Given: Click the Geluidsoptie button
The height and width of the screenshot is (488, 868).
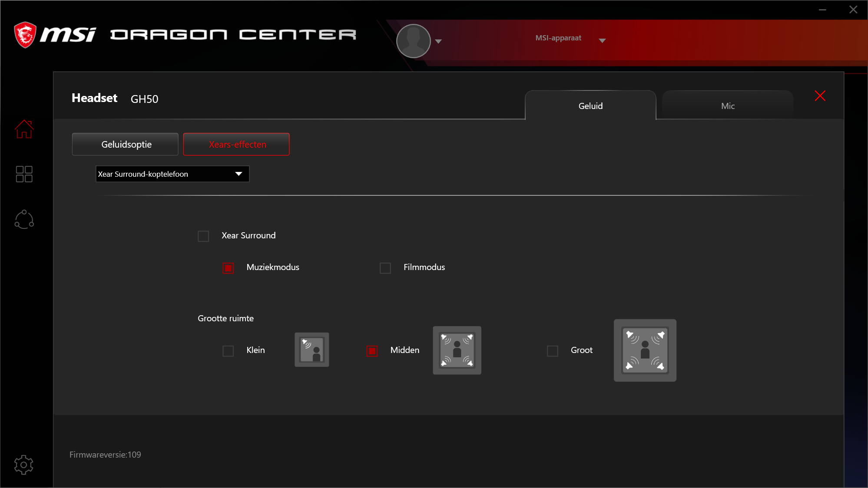Looking at the screenshot, I should tap(125, 144).
